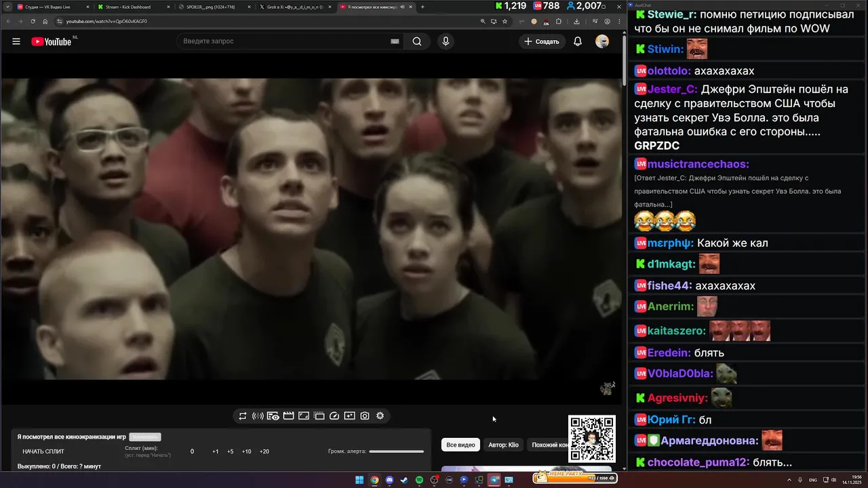This screenshot has height=488, width=868.
Task: Click username kaitaszero in chat
Action: pos(676,331)
